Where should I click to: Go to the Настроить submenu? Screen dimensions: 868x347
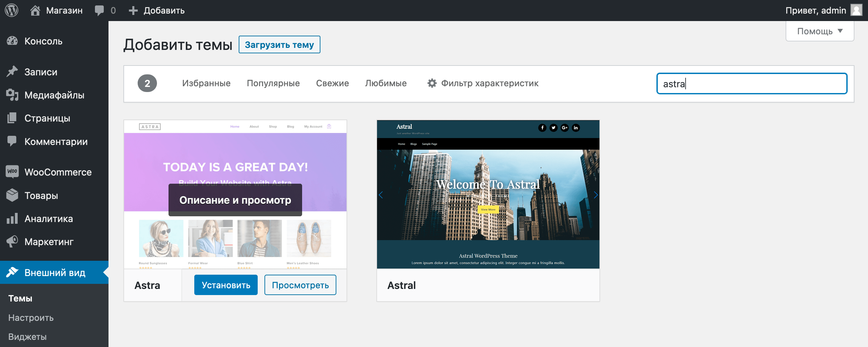coord(31,318)
